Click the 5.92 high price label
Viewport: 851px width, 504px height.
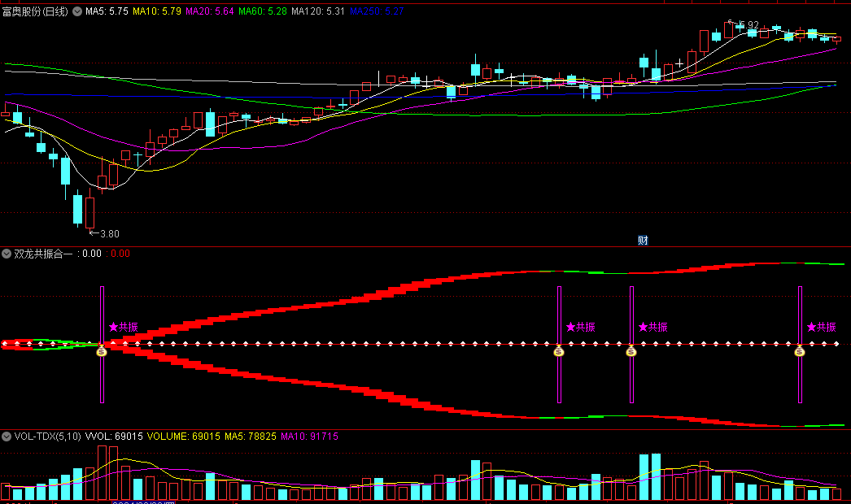[x=748, y=25]
